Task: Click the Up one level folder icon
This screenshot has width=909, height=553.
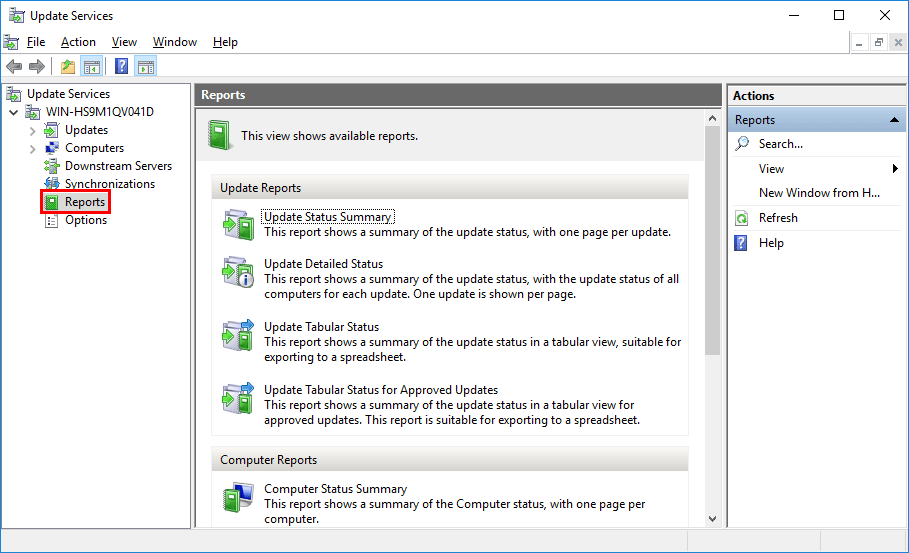Action: [68, 67]
